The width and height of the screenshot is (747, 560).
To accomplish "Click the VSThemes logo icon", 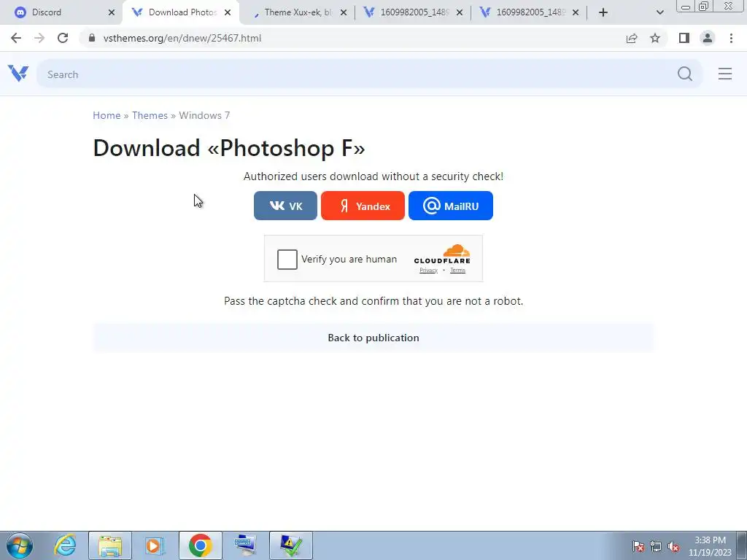I will click(18, 74).
